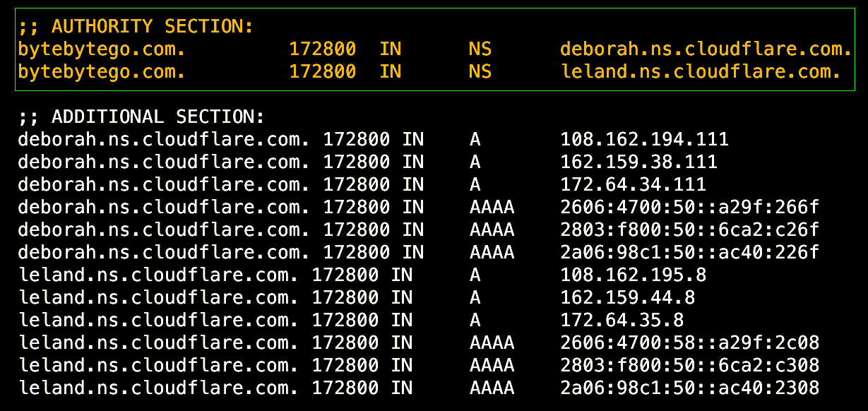Click the NS record type on the deborah authority line
This screenshot has width=868, height=411.
(480, 49)
